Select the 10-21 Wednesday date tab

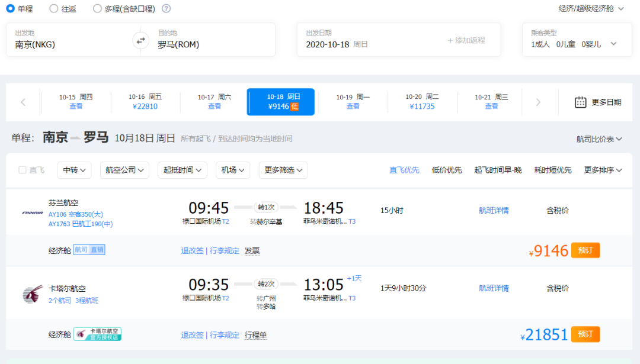pyautogui.click(x=491, y=102)
